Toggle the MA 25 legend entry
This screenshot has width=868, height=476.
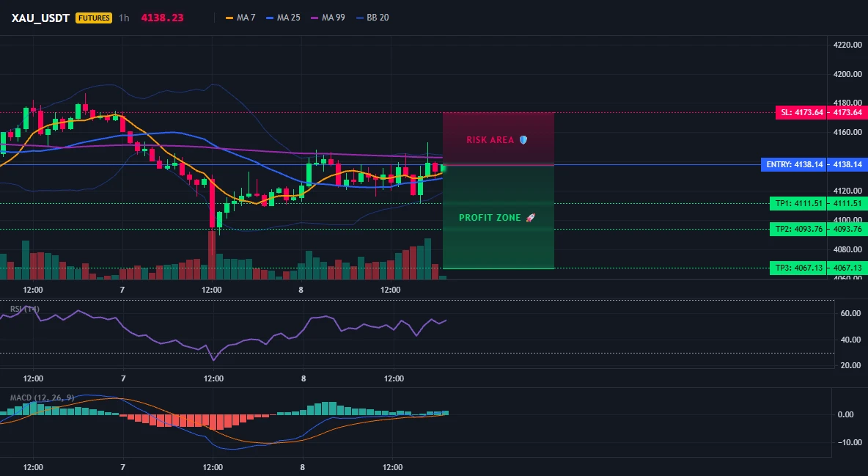pos(284,18)
